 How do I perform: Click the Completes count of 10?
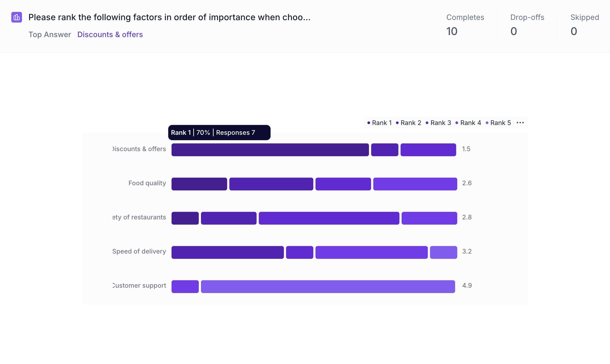coord(452,31)
